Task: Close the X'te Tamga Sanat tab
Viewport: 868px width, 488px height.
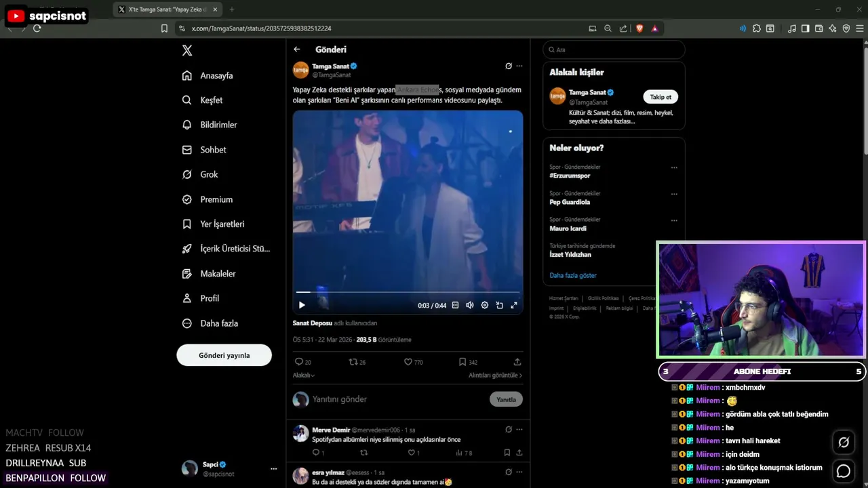Action: [215, 9]
